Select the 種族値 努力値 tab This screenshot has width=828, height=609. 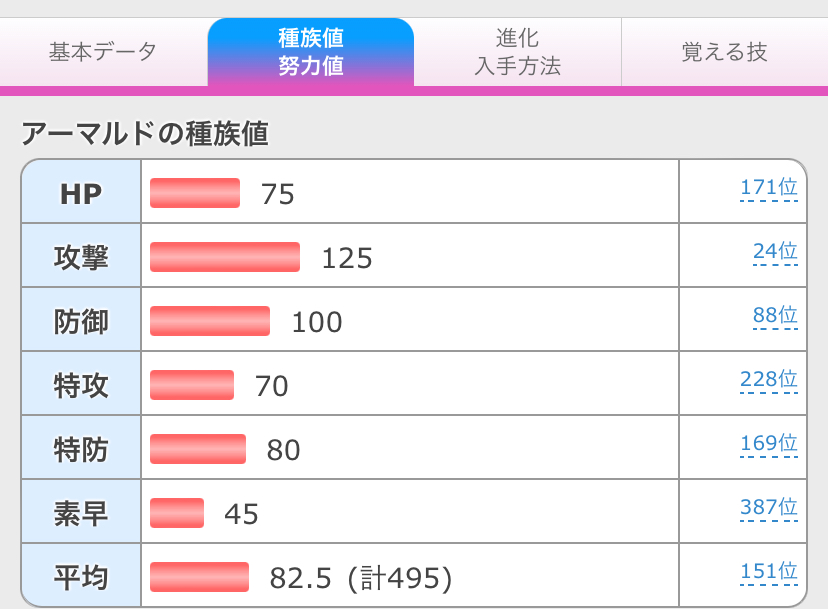(311, 53)
